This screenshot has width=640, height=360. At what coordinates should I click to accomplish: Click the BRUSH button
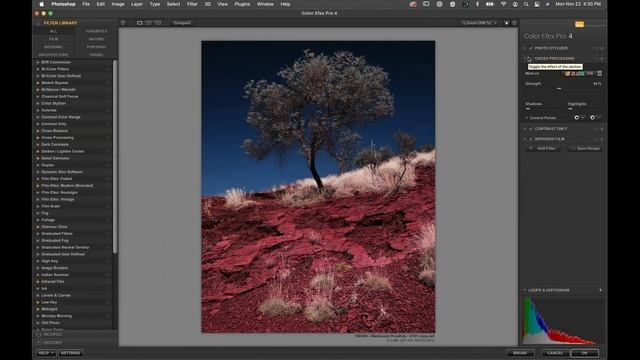[x=520, y=353]
